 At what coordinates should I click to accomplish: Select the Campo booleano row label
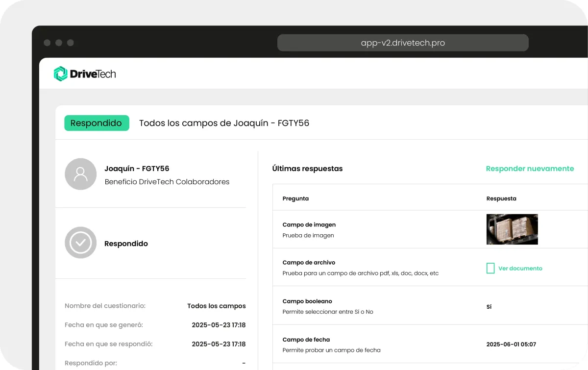307,301
